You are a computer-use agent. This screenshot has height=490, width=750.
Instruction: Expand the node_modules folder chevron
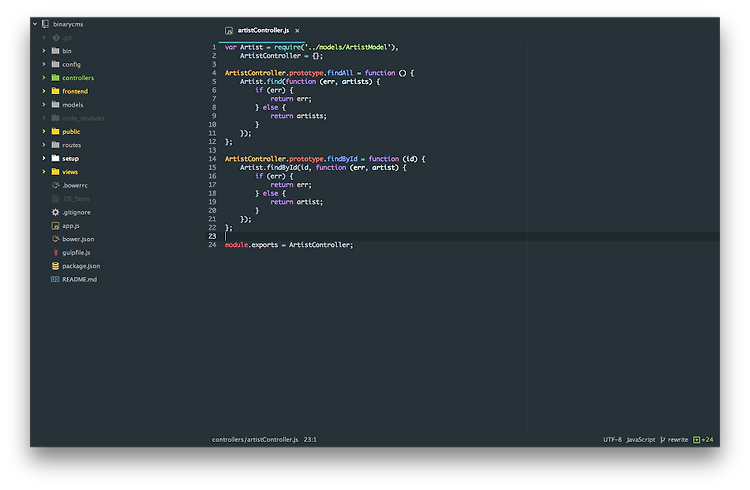[44, 118]
